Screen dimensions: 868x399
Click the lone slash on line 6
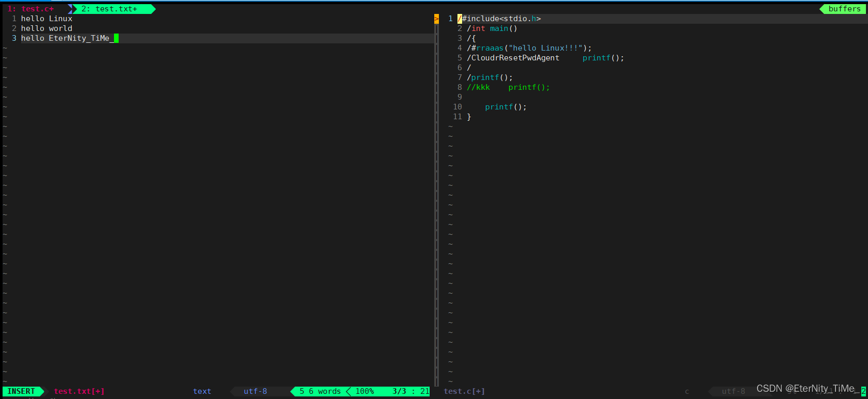click(469, 68)
